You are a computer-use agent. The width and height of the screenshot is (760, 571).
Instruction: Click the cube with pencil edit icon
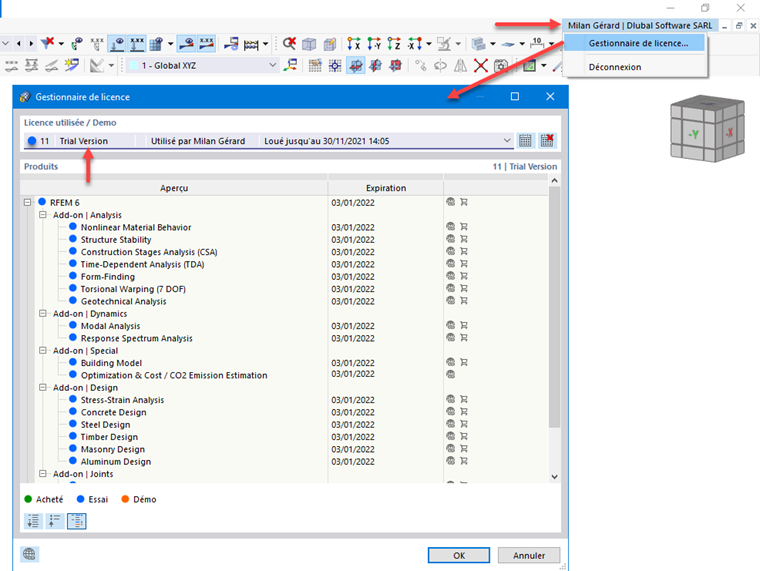click(330, 44)
